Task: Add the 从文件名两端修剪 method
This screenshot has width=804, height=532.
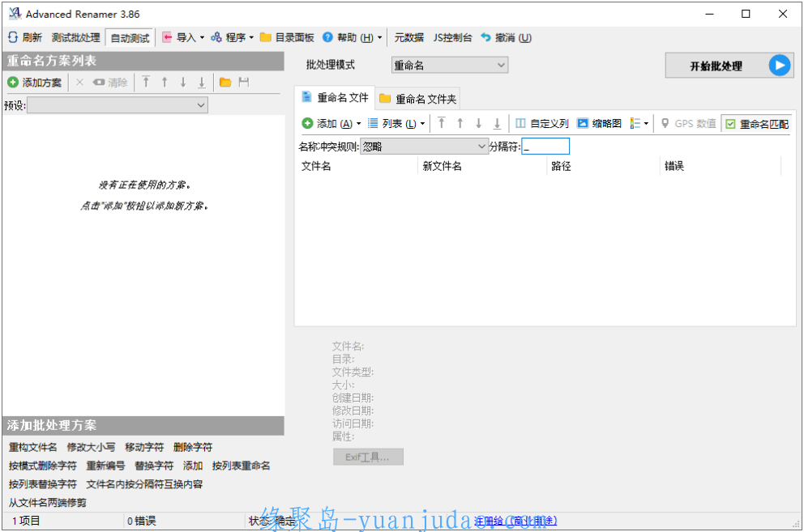Action: tap(47, 503)
